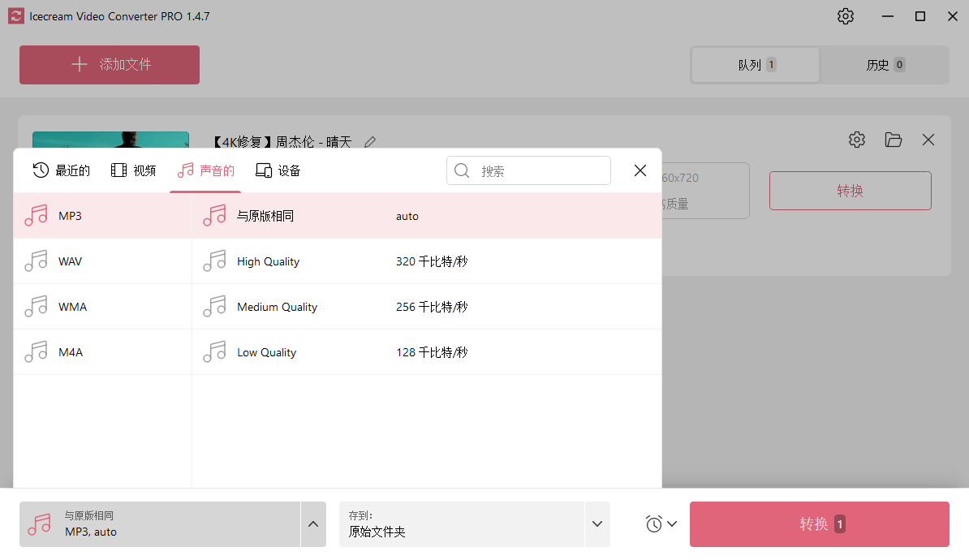Expand the chevron next to the clock icon
Image resolution: width=969 pixels, height=560 pixels.
click(x=671, y=523)
